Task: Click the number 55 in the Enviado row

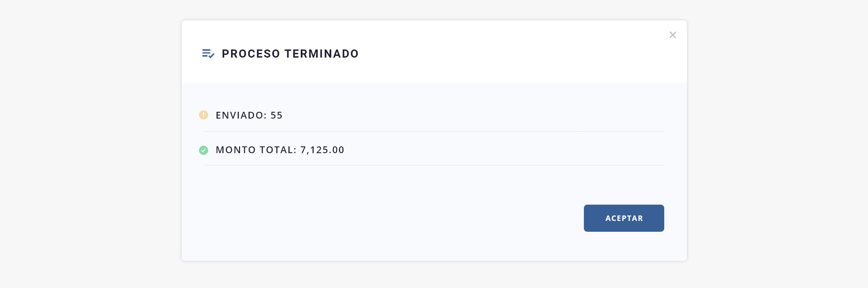Action: tap(277, 115)
